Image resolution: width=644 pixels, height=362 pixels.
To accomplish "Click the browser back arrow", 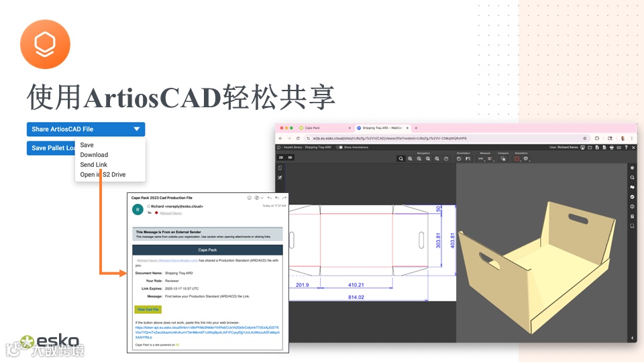I will point(281,138).
